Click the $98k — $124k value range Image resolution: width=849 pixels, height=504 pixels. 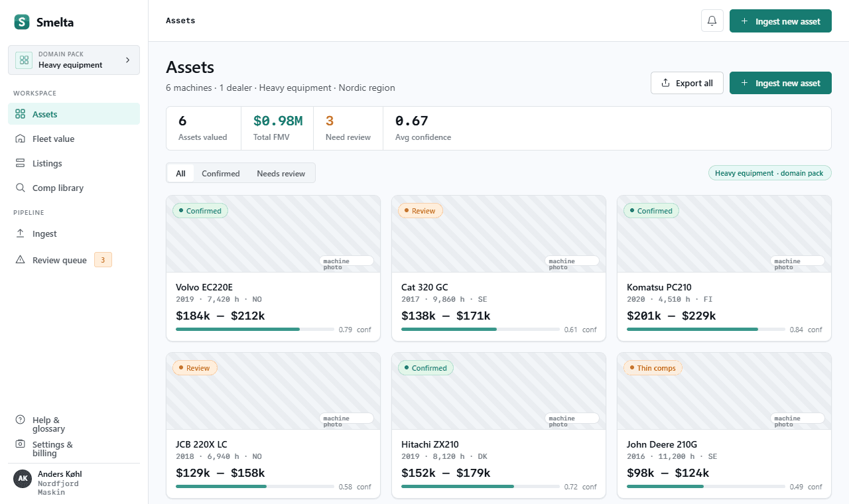[668, 473]
